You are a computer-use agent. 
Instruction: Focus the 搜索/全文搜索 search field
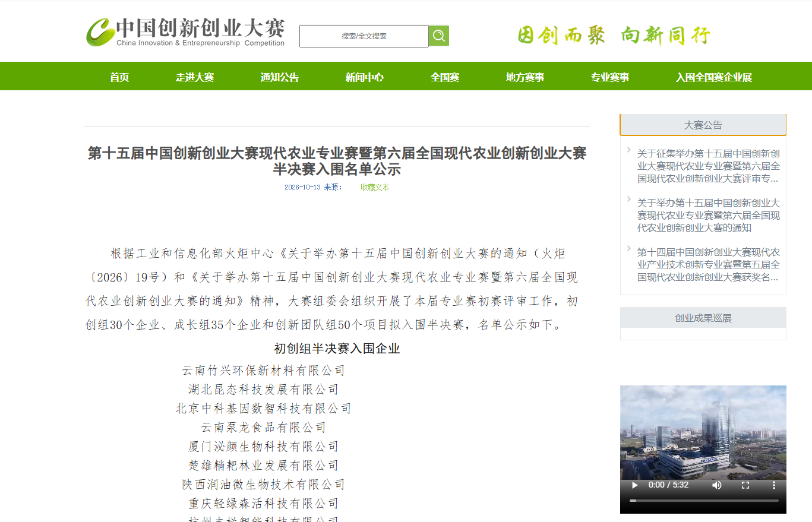[364, 36]
